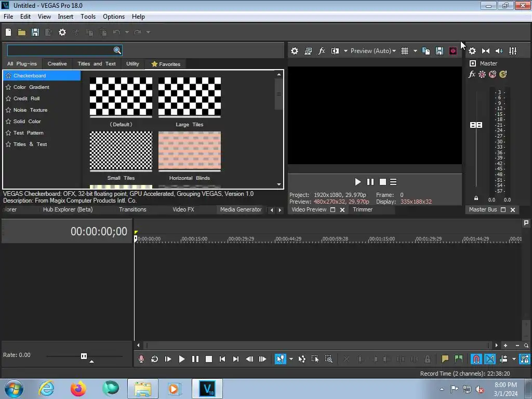The image size is (532, 399).
Task: Open Video Output FX in preview toolbar
Action: pyautogui.click(x=321, y=51)
